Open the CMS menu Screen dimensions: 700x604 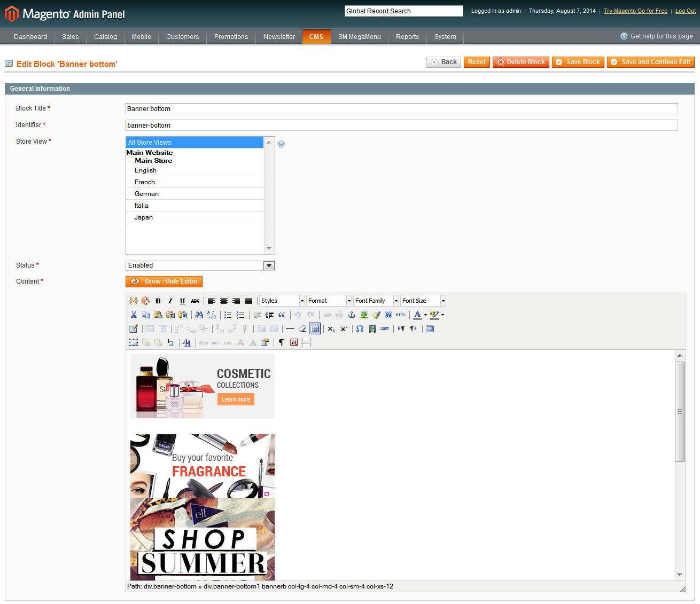point(316,37)
